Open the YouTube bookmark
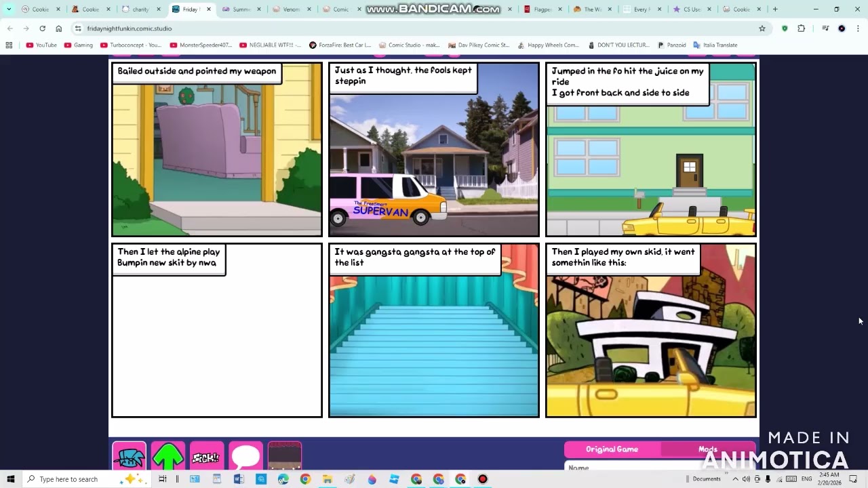 tap(41, 45)
